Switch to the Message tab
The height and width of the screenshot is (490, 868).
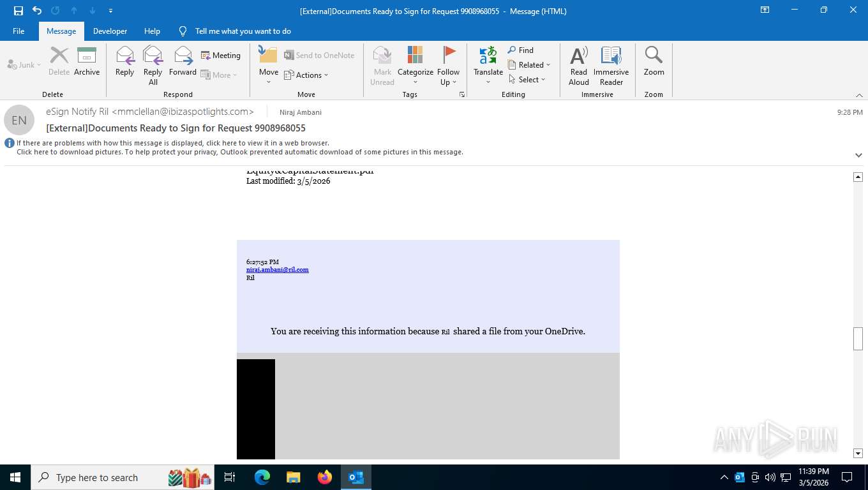coord(61,31)
